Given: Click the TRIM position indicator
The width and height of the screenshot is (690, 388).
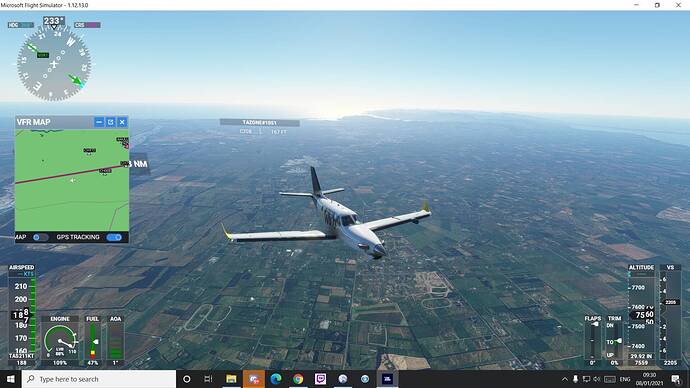Looking at the screenshot, I should point(619,341).
